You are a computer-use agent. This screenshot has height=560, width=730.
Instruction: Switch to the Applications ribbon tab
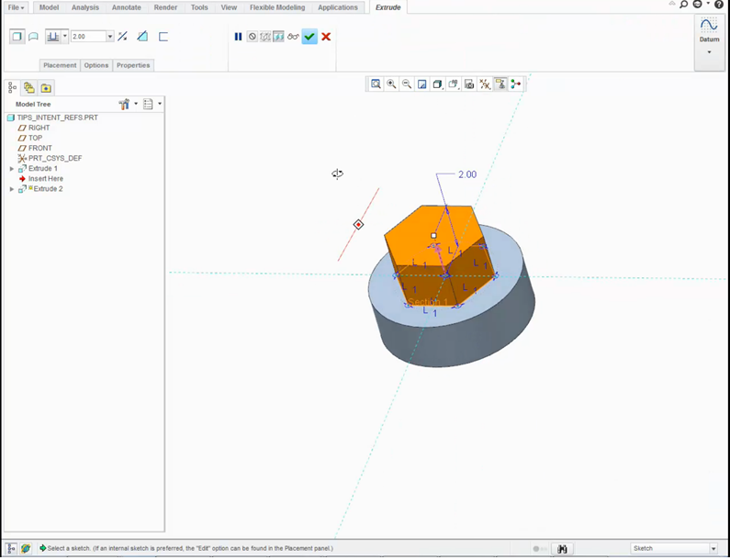[338, 7]
